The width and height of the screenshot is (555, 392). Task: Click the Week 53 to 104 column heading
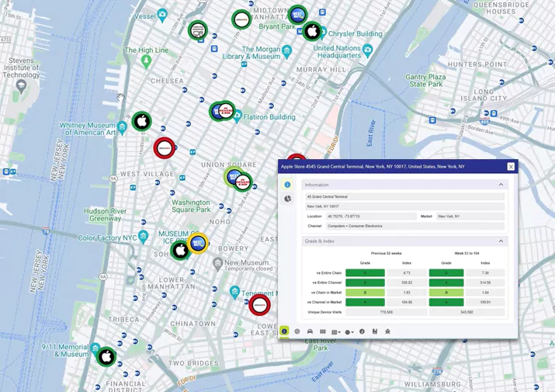pos(467,253)
